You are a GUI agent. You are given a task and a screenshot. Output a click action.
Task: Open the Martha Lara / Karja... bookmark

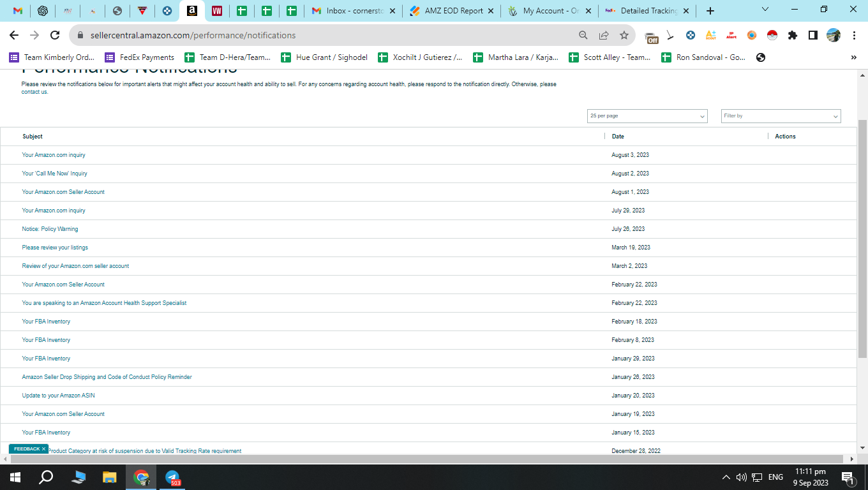[516, 57]
